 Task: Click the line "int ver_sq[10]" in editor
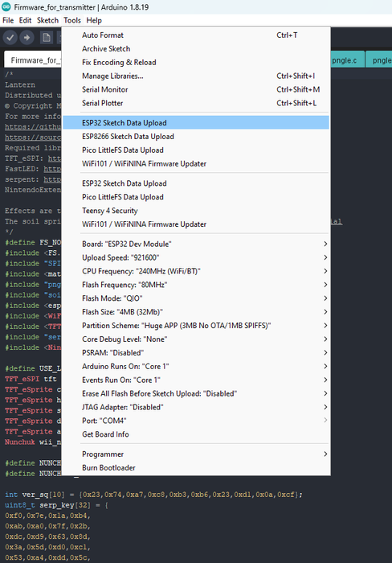(x=153, y=495)
